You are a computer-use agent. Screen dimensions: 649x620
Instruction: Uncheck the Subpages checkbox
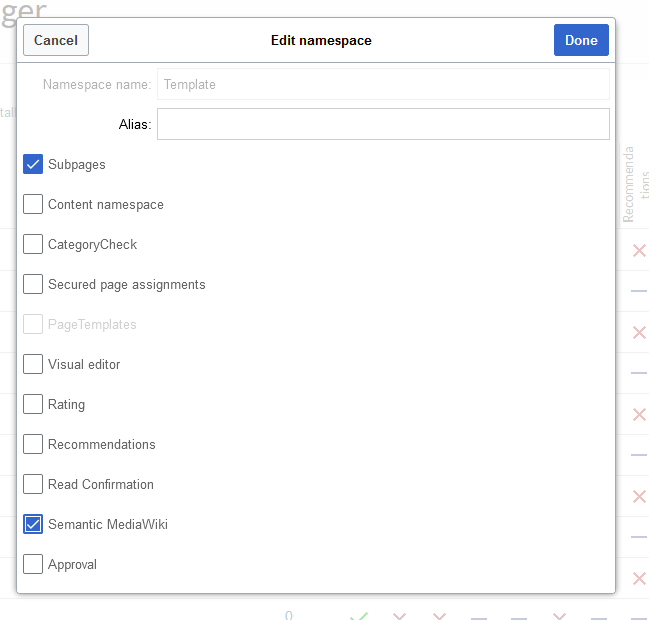(33, 164)
